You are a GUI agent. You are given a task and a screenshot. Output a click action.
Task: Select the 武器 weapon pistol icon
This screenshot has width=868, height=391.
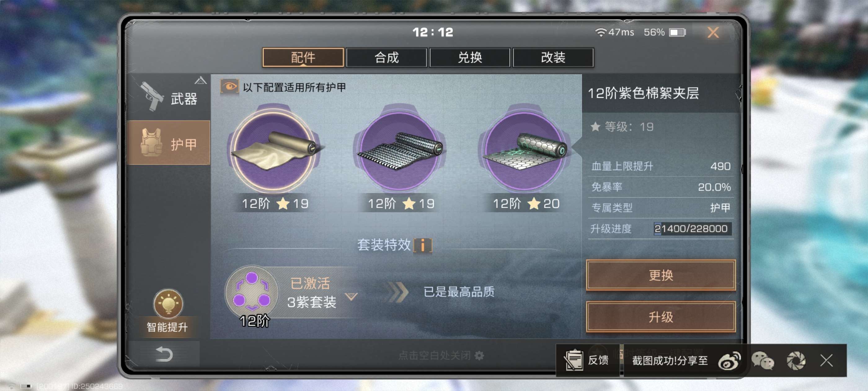click(151, 96)
